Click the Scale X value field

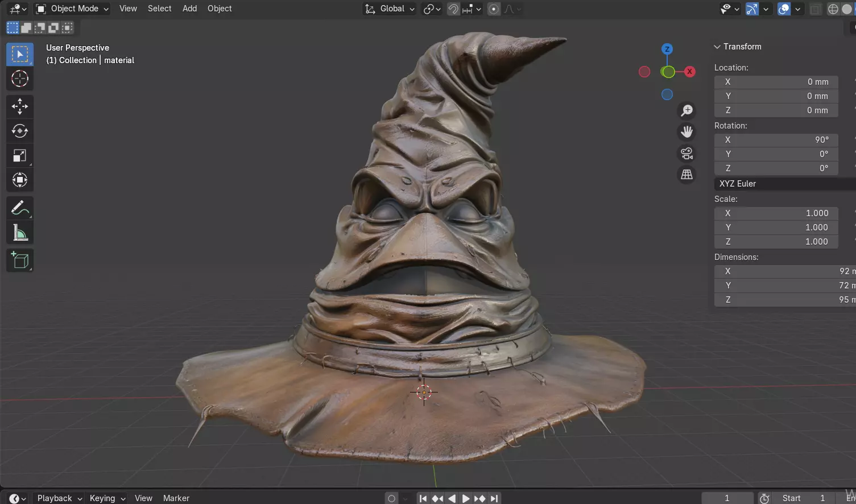click(776, 213)
